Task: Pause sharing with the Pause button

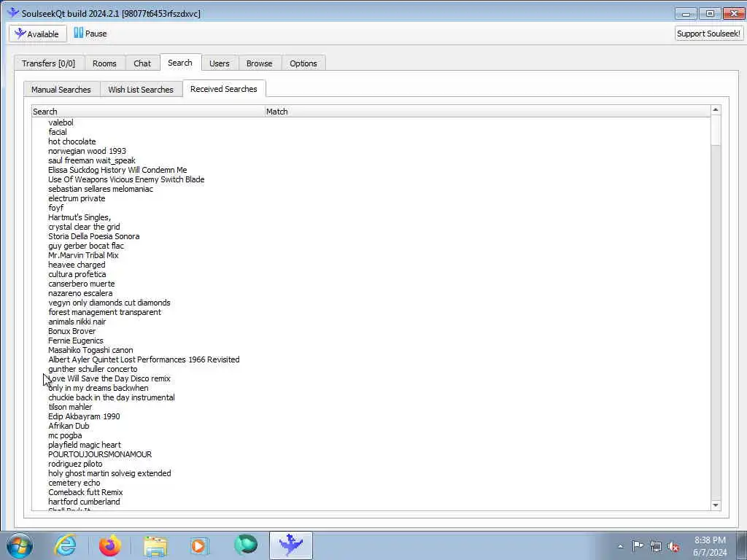Action: click(90, 34)
